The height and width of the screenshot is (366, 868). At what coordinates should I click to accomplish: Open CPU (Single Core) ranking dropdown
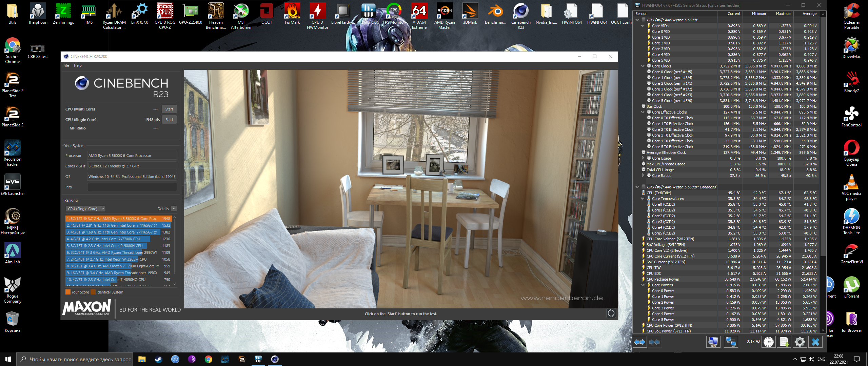pyautogui.click(x=85, y=209)
